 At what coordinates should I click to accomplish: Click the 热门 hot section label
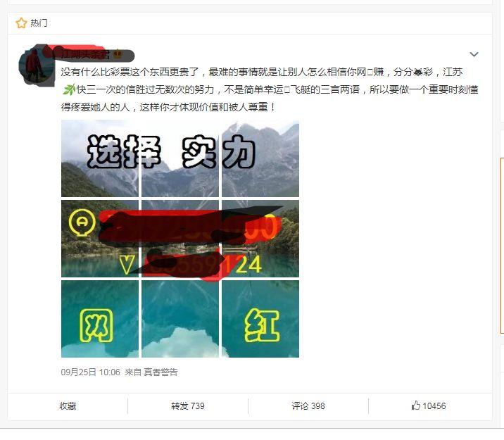coord(39,23)
